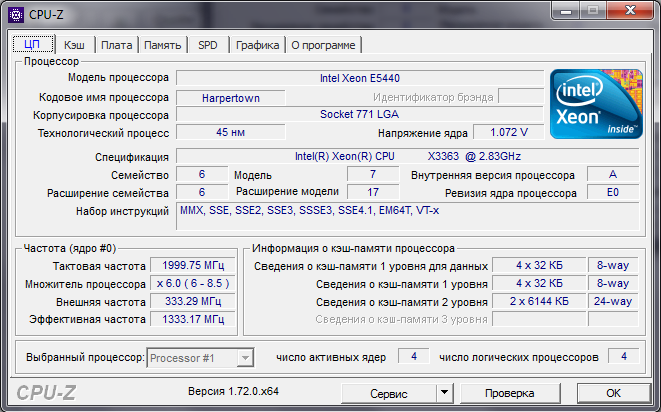Click the Intel Xeon inside logo
Image resolution: width=661 pixels, height=412 pixels.
[x=596, y=104]
